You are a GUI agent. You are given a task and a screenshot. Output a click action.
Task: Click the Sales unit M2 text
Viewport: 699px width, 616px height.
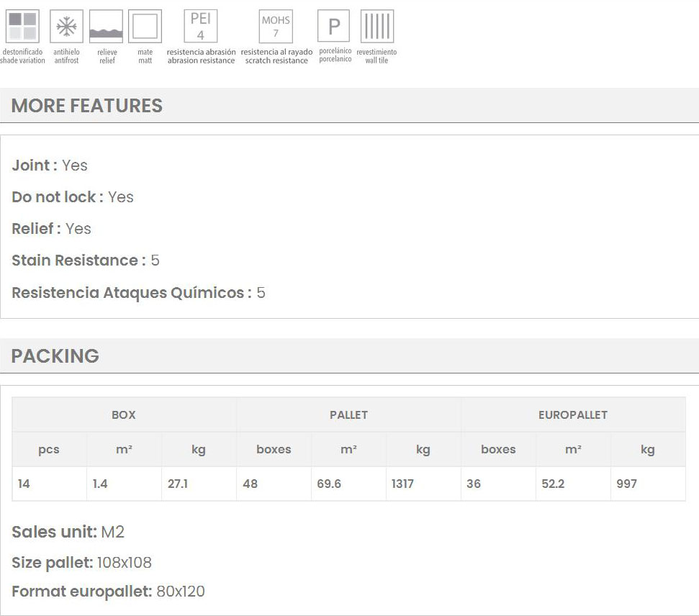point(68,533)
